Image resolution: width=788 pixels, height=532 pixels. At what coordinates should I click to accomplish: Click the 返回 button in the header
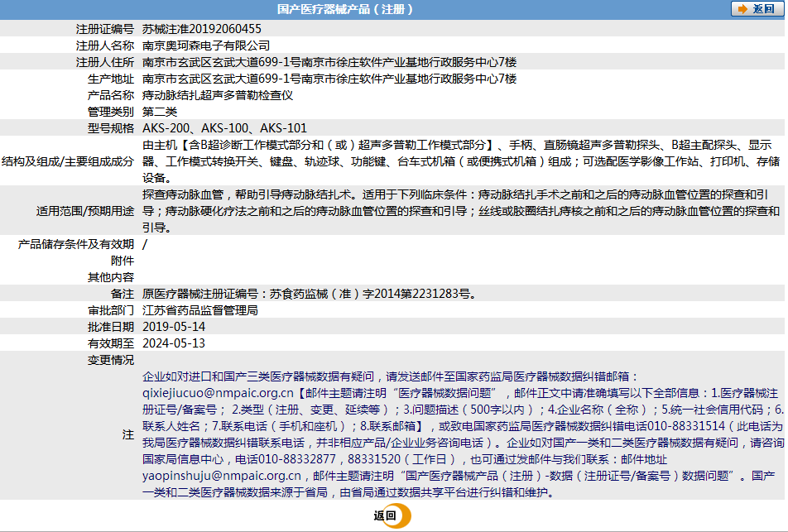[757, 9]
